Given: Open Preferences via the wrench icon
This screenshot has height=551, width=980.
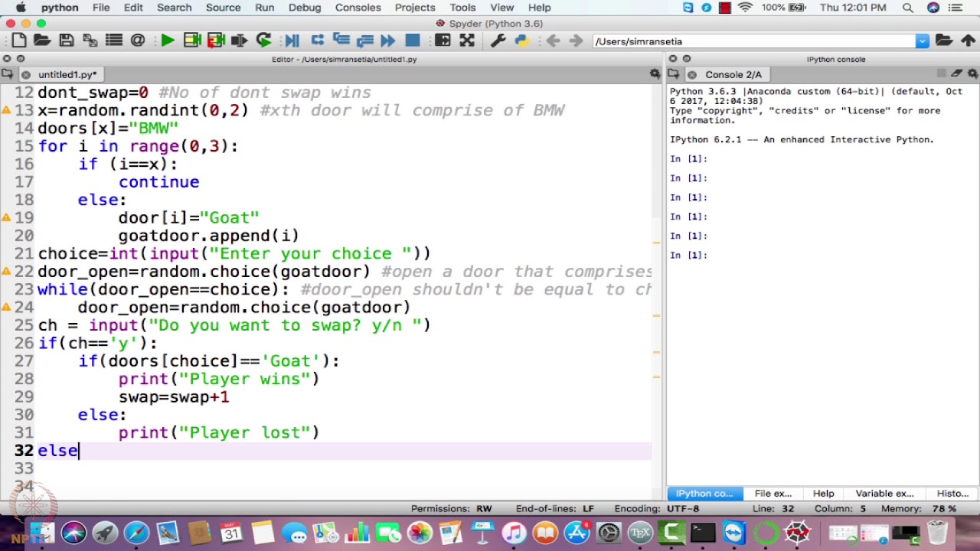Looking at the screenshot, I should pos(498,41).
